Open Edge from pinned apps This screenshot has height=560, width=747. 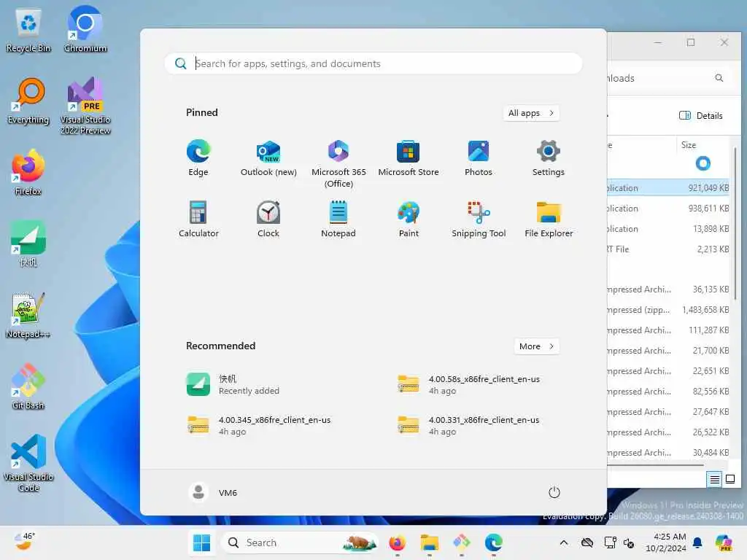pos(198,158)
